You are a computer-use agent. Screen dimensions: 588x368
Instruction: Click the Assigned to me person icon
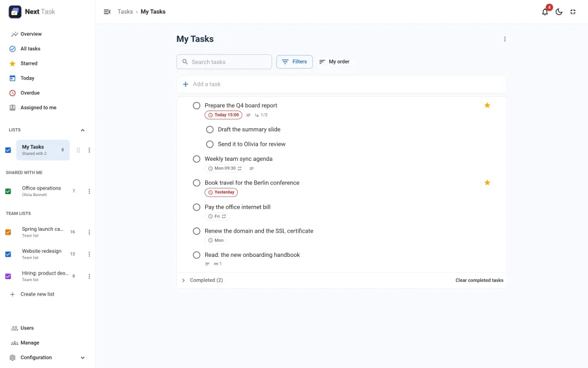point(12,108)
